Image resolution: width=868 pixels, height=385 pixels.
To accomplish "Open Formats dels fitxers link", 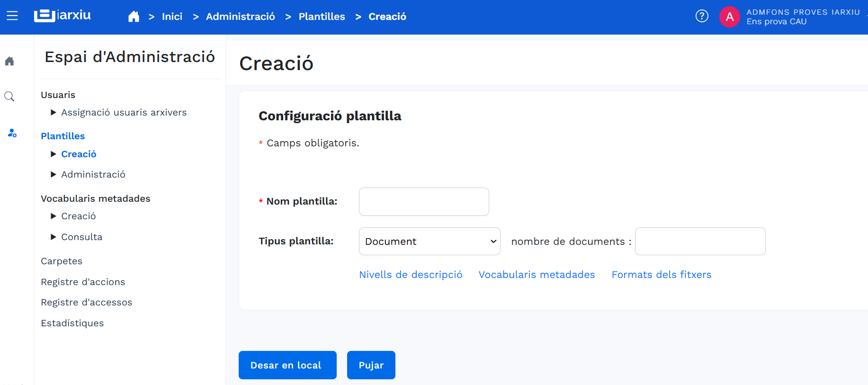I will (662, 275).
